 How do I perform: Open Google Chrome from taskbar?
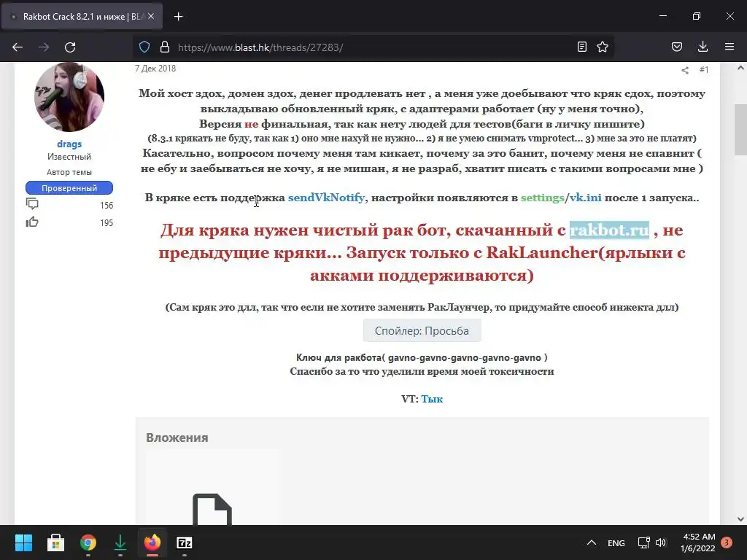(x=88, y=542)
